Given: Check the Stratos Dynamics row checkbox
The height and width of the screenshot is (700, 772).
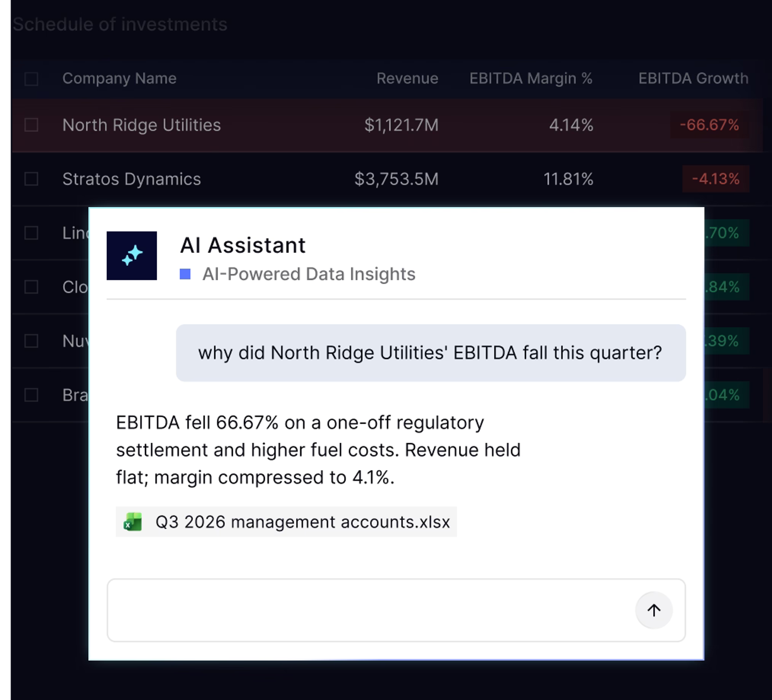Looking at the screenshot, I should (31, 179).
